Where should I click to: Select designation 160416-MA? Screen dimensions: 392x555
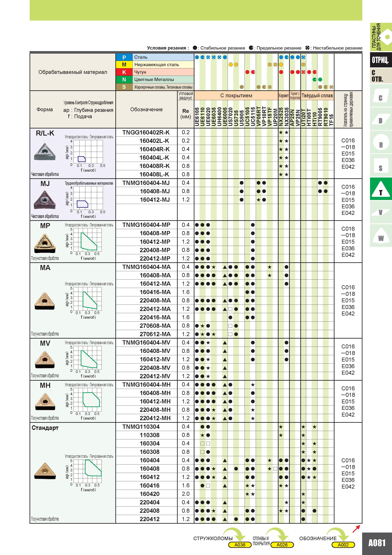click(x=155, y=292)
